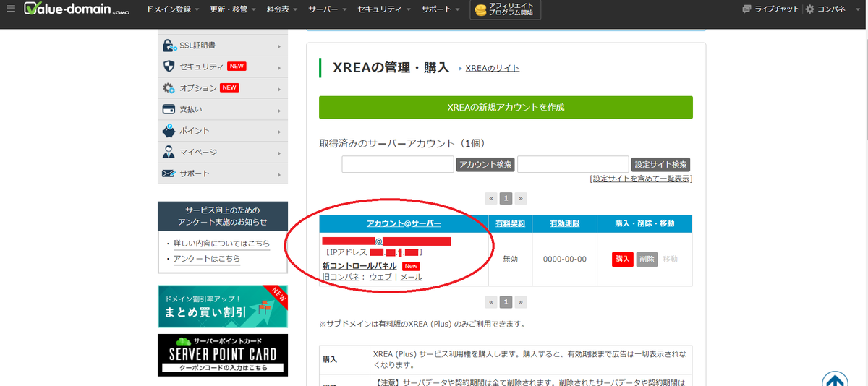The image size is (868, 386).
Task: Click the 0000-00-00 expiry date cell
Action: click(564, 259)
